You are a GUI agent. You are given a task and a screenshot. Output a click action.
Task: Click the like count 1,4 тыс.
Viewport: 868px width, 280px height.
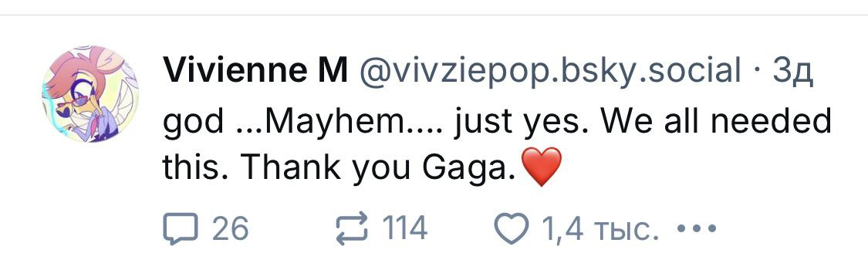point(600,229)
